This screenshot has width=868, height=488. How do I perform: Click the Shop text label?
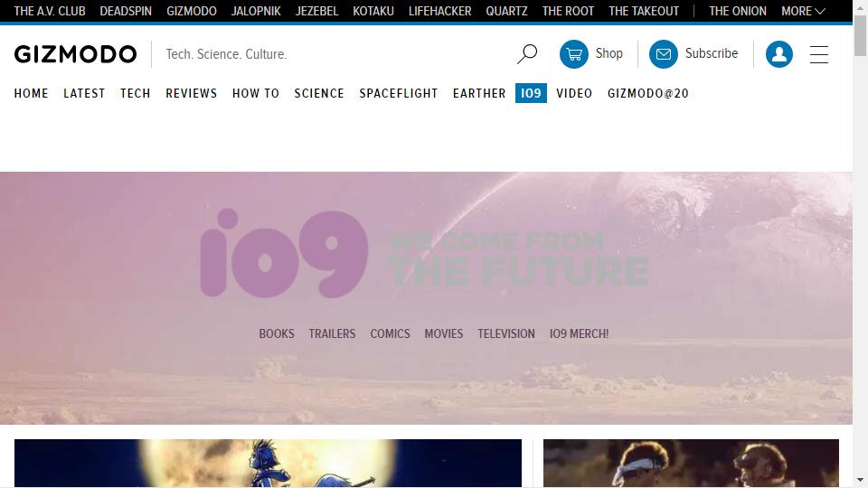pyautogui.click(x=609, y=53)
